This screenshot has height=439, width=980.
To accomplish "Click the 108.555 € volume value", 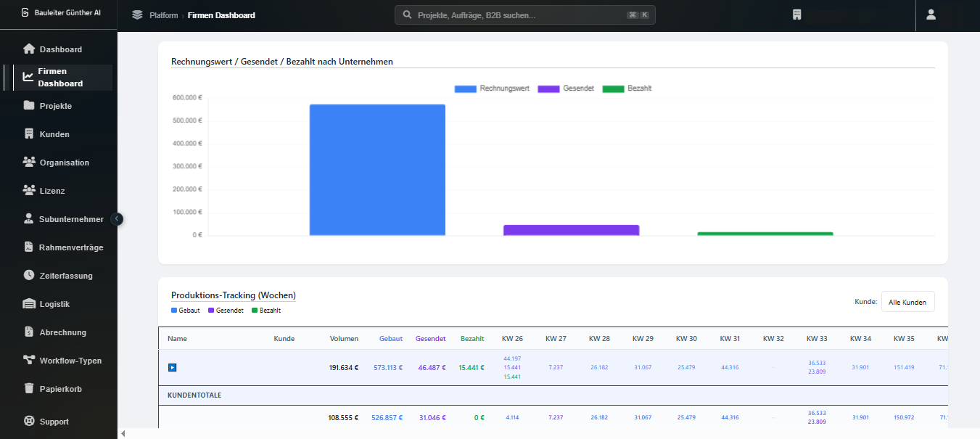I will click(344, 418).
